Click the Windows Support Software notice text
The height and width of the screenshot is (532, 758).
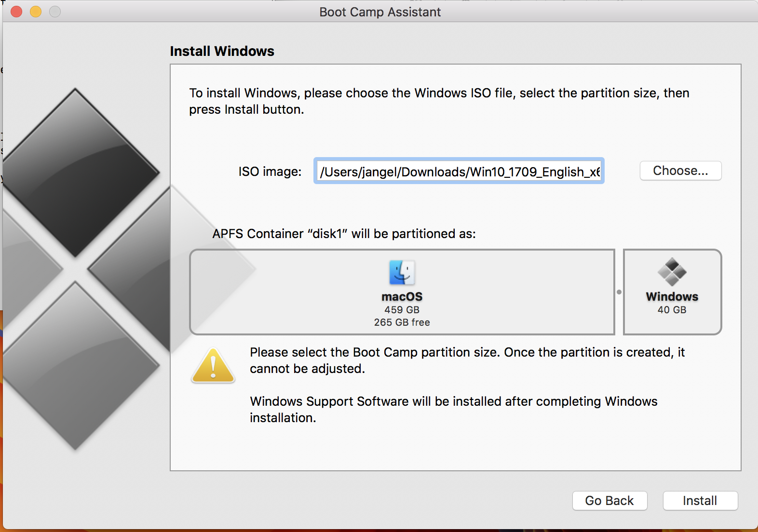(453, 410)
